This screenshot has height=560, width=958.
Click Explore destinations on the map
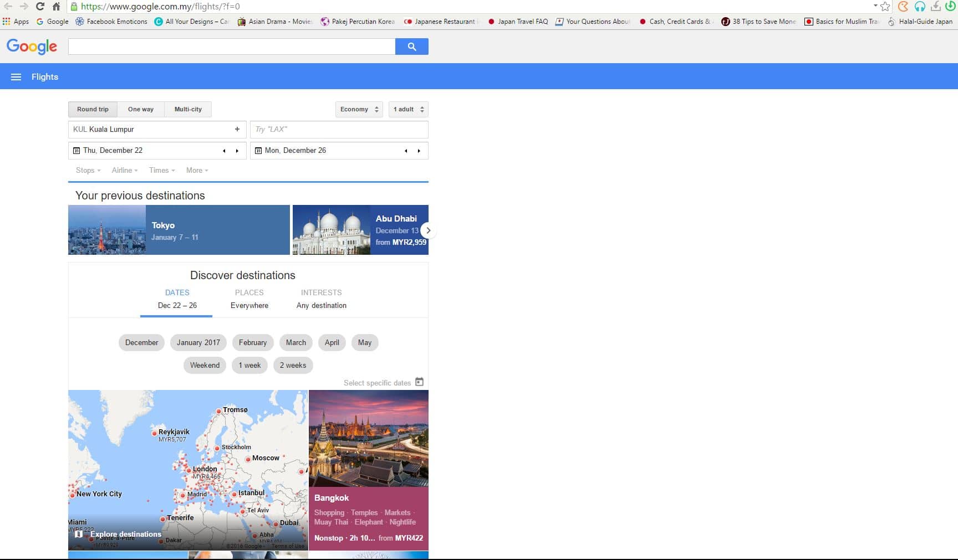point(126,534)
